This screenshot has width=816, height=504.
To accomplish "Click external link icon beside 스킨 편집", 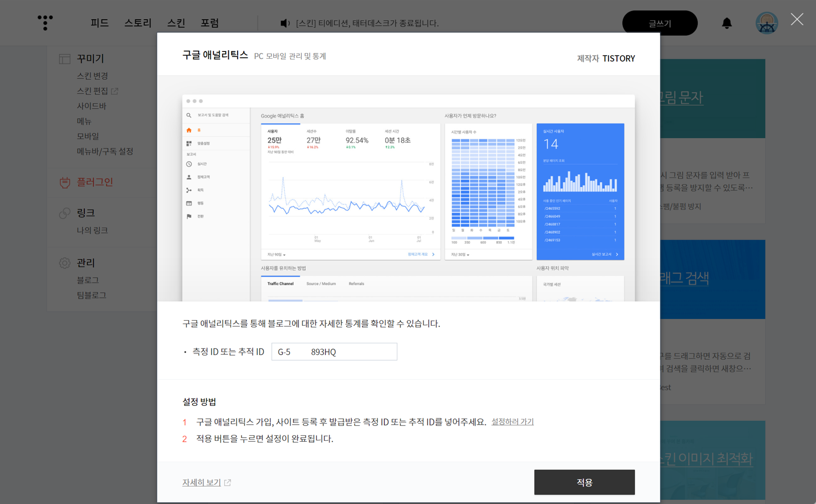I will pos(115,91).
